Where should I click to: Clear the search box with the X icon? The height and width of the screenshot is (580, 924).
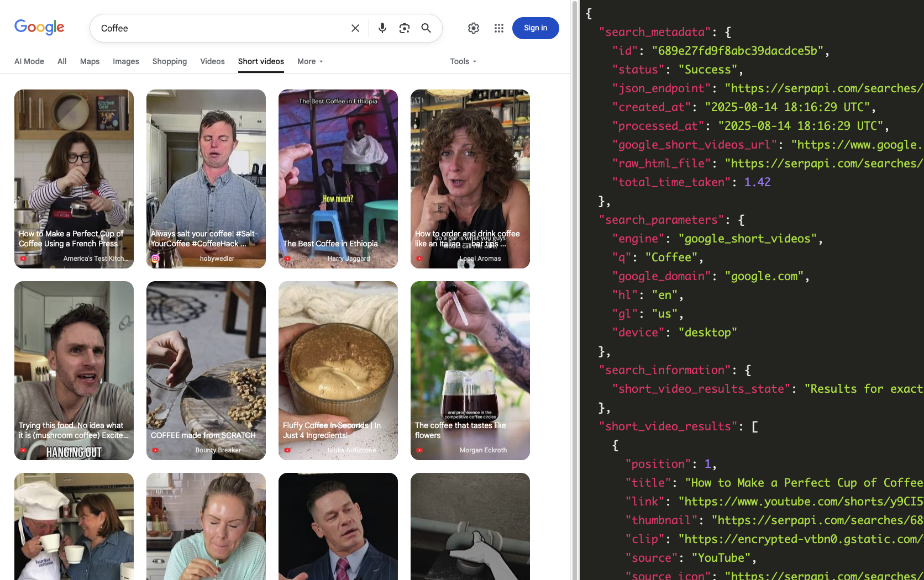tap(355, 28)
